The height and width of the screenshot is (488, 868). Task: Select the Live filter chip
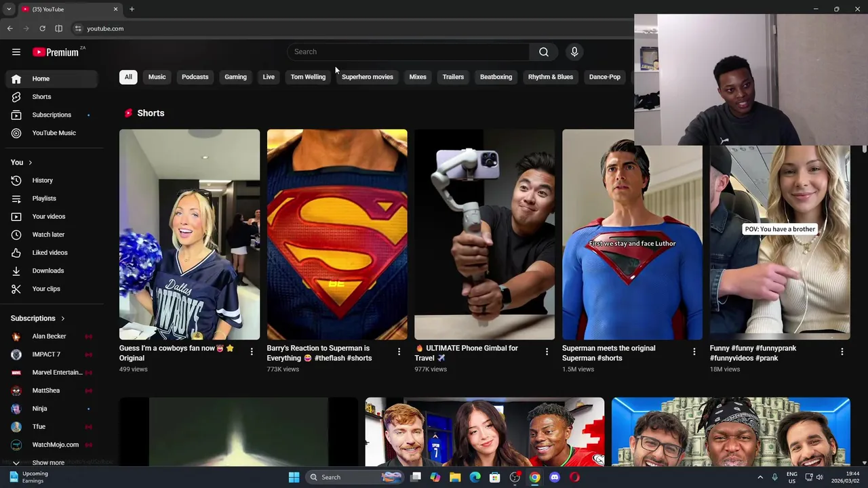269,77
